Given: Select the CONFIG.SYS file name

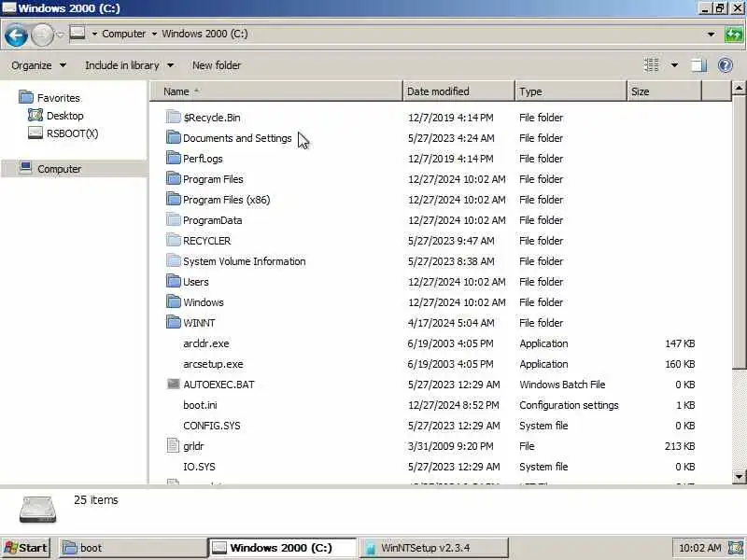Looking at the screenshot, I should click(212, 426).
